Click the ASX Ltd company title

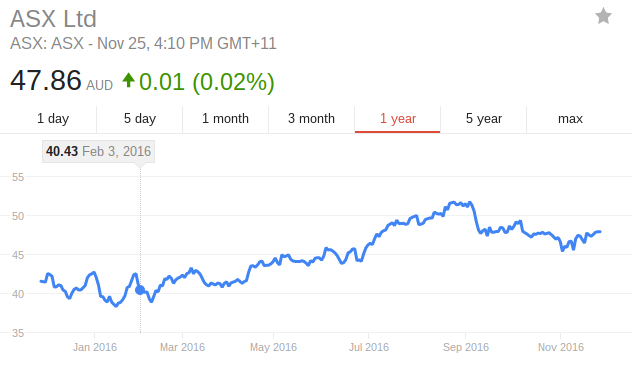(x=53, y=19)
